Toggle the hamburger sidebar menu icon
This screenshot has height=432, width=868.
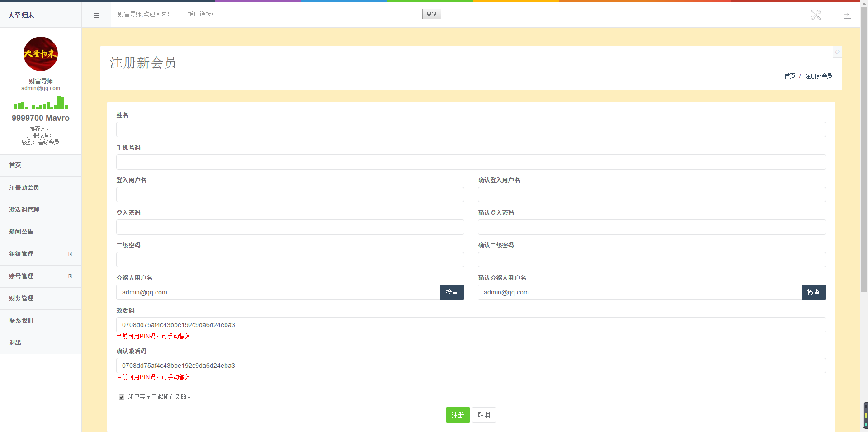96,15
